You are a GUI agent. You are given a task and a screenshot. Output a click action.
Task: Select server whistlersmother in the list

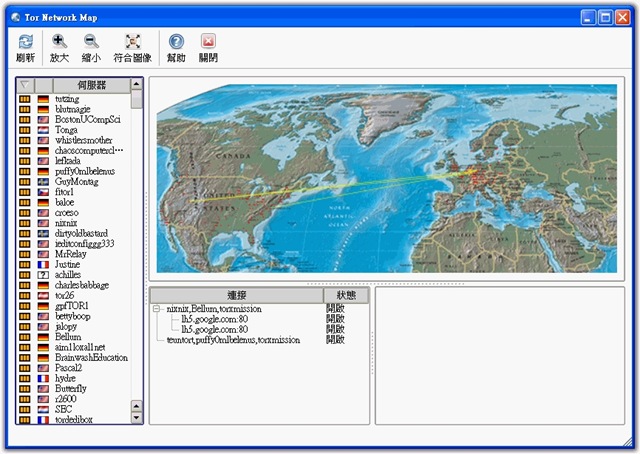(84, 140)
